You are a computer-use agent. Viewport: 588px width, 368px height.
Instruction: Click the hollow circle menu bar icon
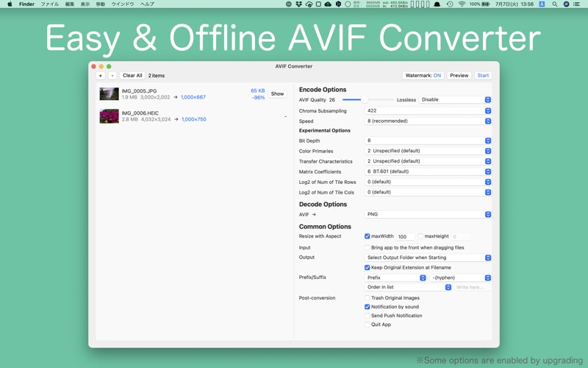click(x=348, y=4)
